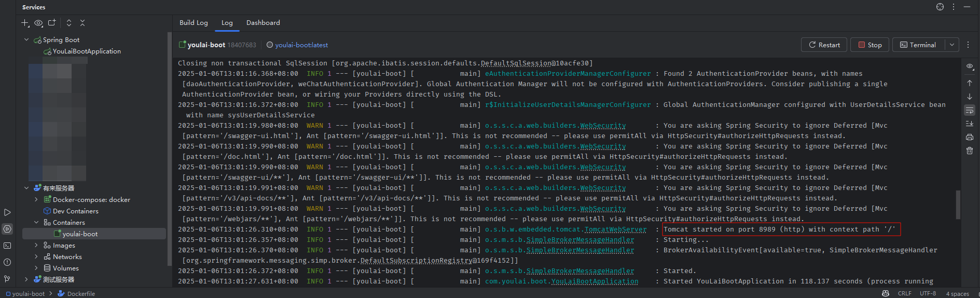The image size is (980, 298).
Task: Click Scroll to End icon in log
Action: (x=969, y=124)
